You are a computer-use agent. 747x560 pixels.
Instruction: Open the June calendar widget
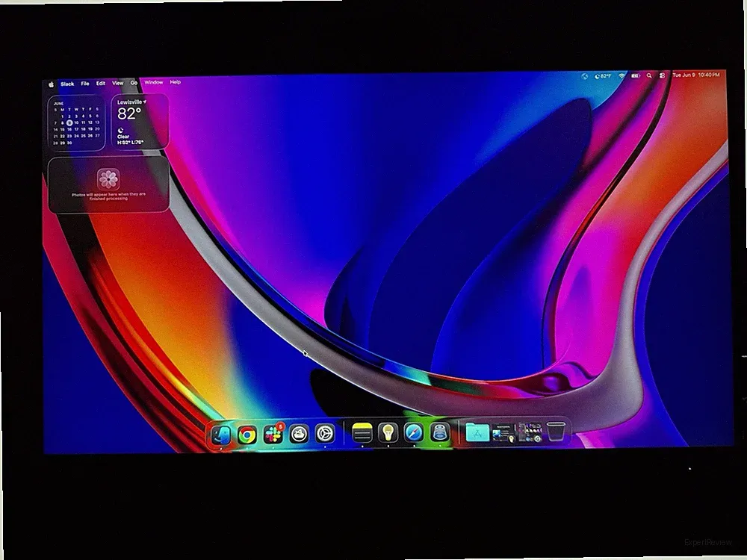[77, 123]
